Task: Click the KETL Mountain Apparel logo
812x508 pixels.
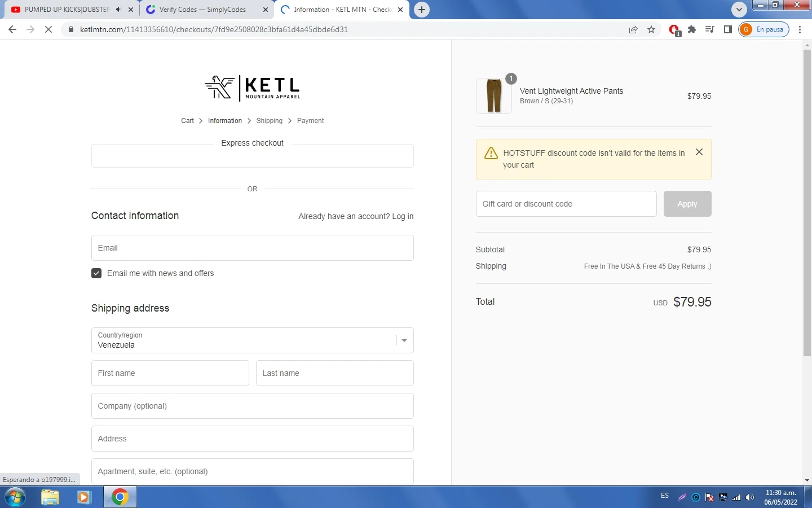Action: [252, 88]
